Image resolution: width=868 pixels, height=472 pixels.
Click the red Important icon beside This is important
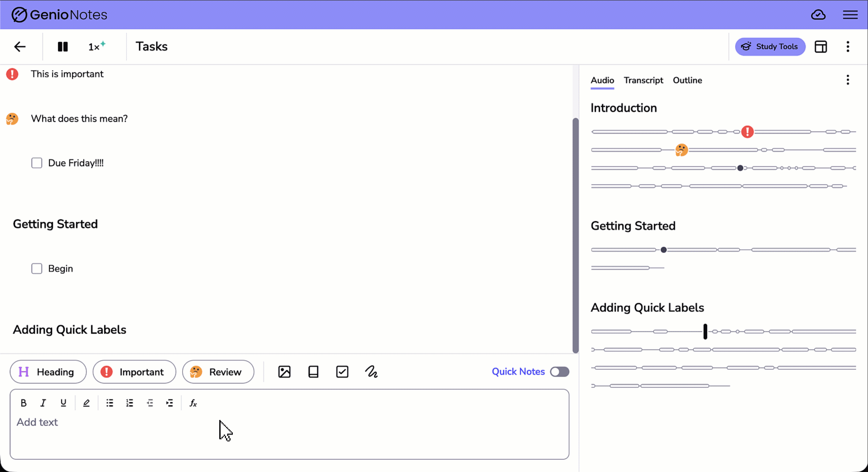click(12, 74)
